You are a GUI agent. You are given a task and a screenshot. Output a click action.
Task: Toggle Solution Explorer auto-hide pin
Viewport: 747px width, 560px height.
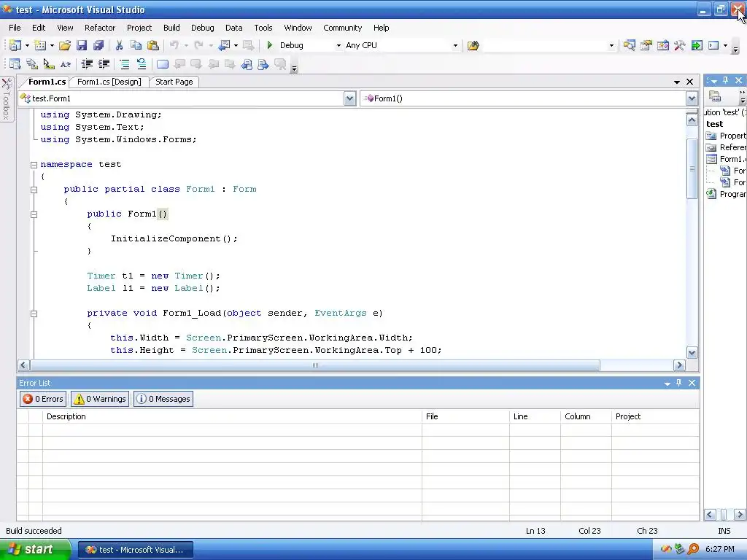click(726, 80)
